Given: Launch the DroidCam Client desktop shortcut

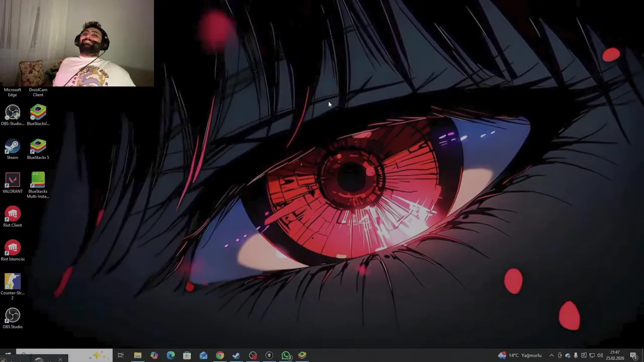Looking at the screenshot, I should [38, 92].
